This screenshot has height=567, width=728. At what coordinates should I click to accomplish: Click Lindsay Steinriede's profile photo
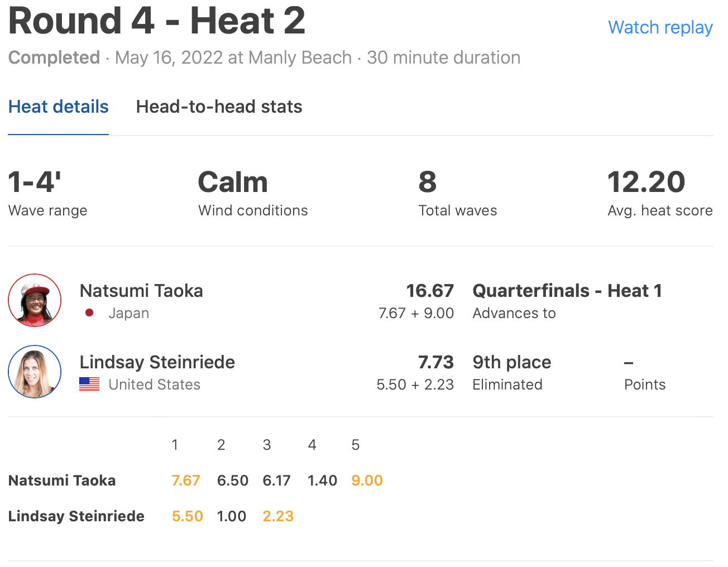click(35, 372)
